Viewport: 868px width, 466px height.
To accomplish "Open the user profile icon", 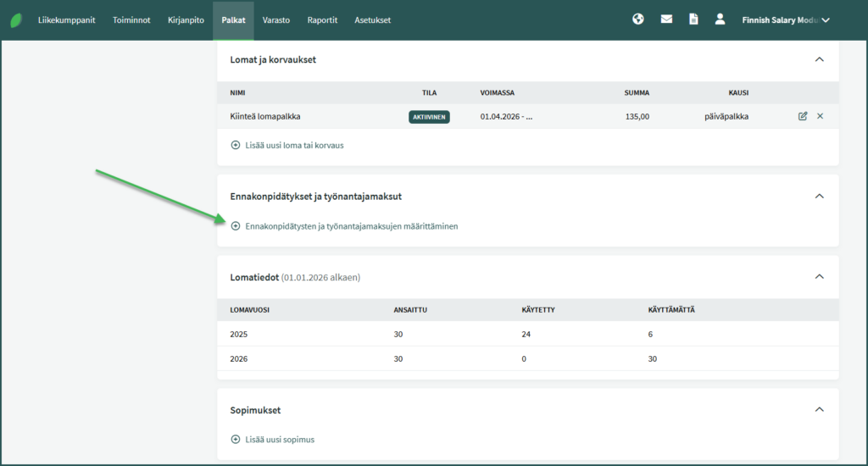I will (x=720, y=19).
